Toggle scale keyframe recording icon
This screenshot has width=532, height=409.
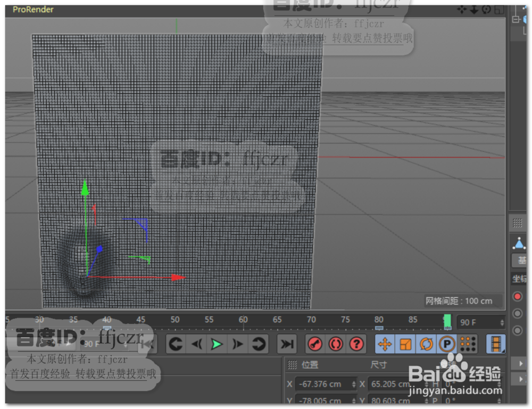point(405,344)
